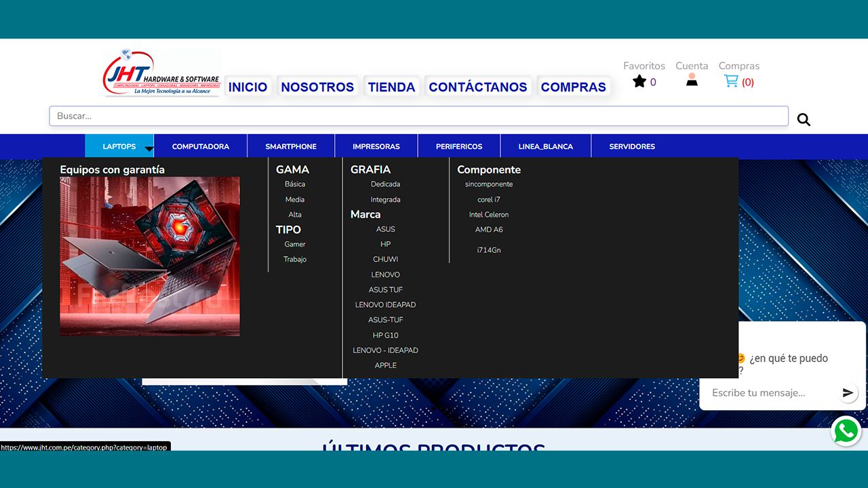This screenshot has width=868, height=488.
Task: Select AMD A6 component
Action: [x=489, y=230]
